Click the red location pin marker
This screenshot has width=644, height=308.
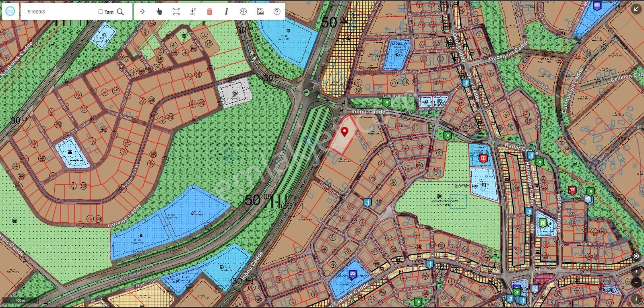pos(345,131)
